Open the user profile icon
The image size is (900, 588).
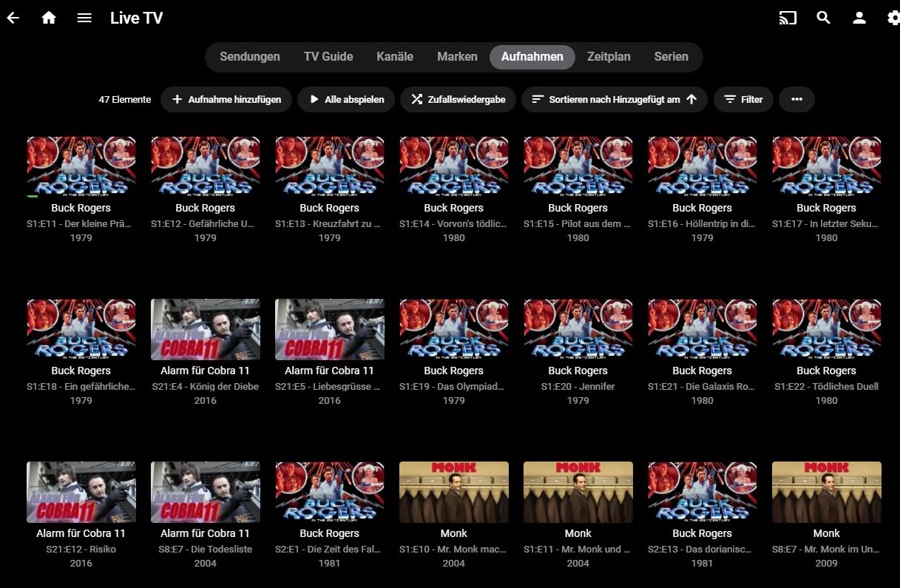pyautogui.click(x=859, y=18)
